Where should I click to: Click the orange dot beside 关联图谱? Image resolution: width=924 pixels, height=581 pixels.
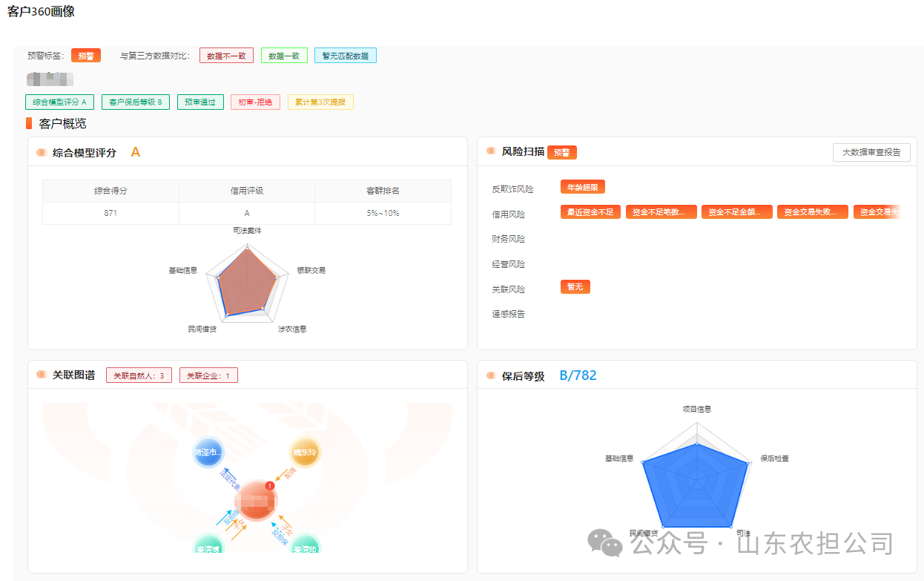[42, 375]
